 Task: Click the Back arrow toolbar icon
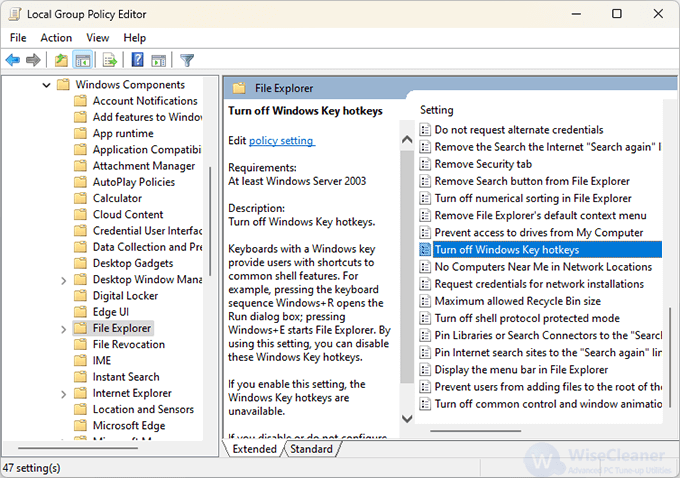(13, 60)
